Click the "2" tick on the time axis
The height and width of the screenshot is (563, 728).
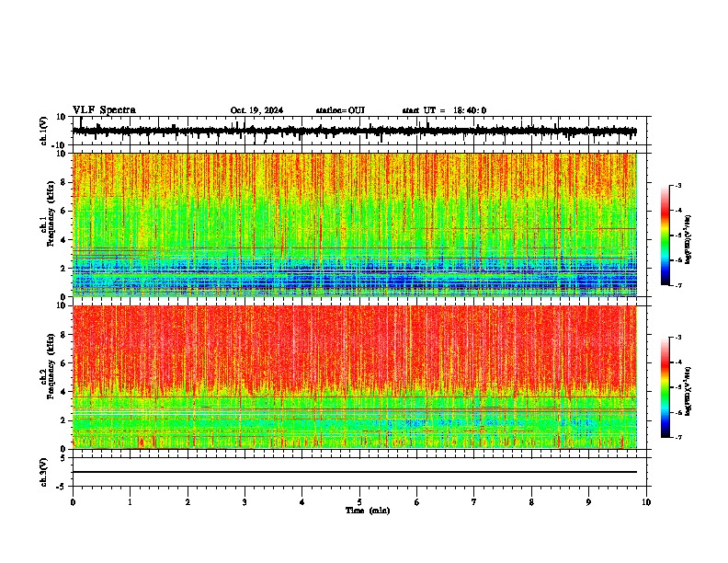point(188,502)
